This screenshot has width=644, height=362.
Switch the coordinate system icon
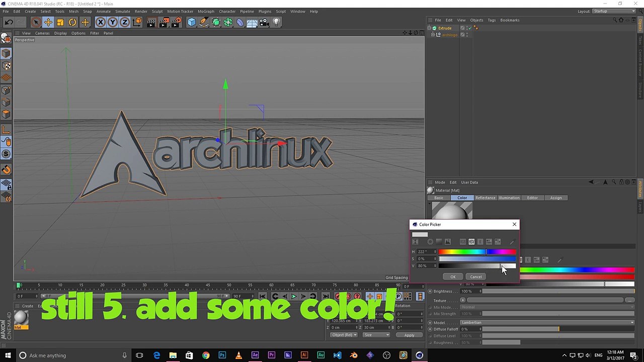137,22
